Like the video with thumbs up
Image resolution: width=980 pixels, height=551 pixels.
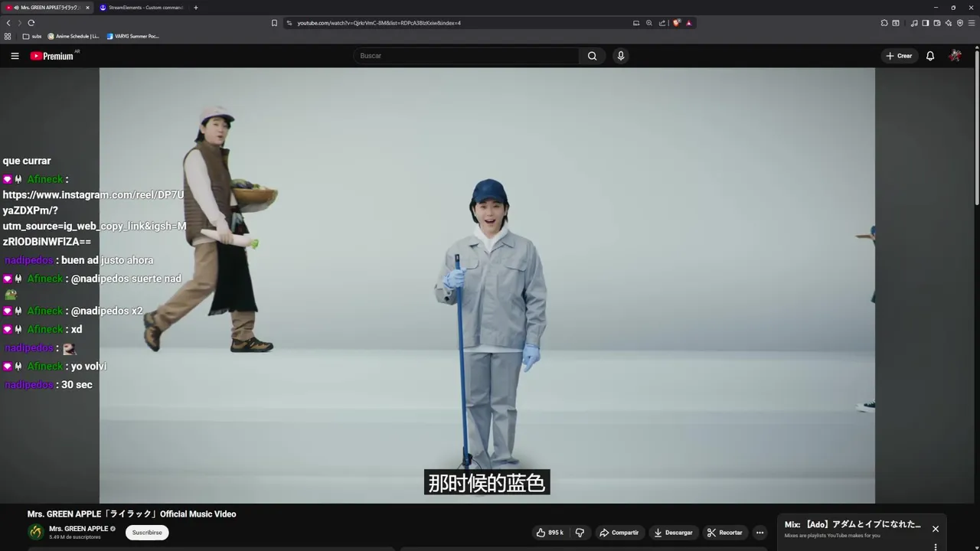click(x=550, y=533)
